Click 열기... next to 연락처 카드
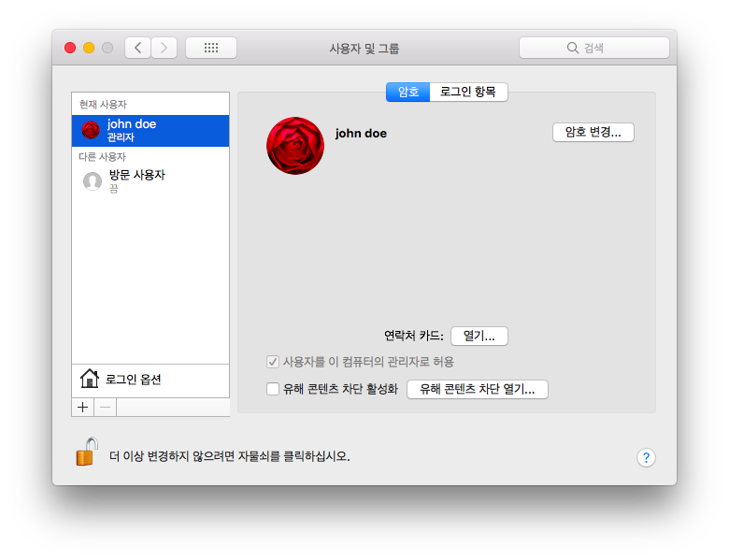Viewport: 729px width, 560px height. pos(479,336)
